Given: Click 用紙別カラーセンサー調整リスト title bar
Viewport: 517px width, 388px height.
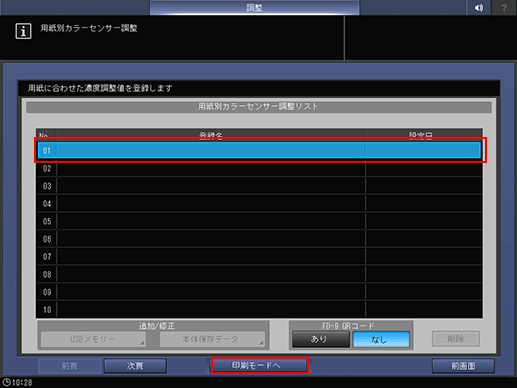Looking at the screenshot, I should coord(259,107).
